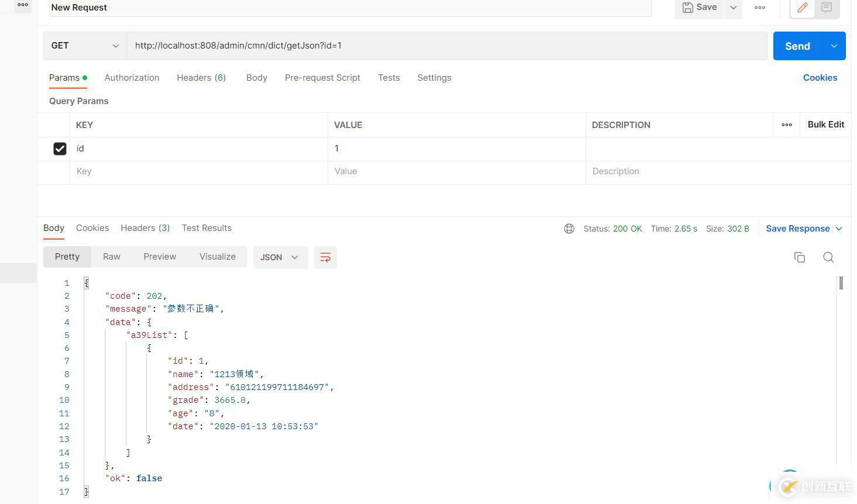Click the wrap lines icon in response
Screen dimensions: 857x504
point(325,257)
